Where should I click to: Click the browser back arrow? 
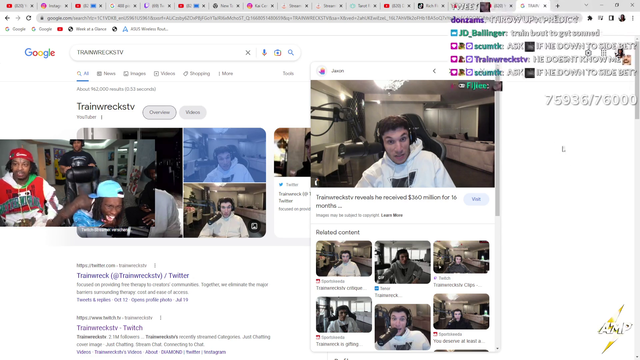pyautogui.click(x=7, y=18)
